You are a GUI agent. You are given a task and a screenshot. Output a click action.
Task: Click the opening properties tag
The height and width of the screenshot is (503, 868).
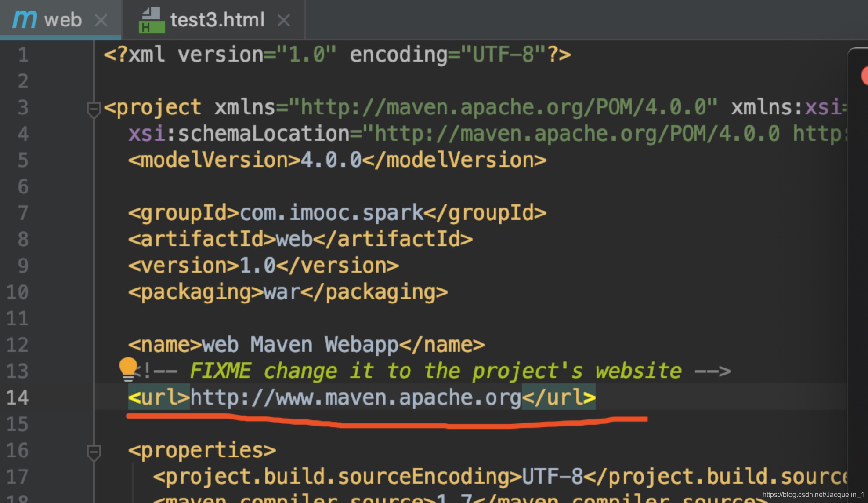[202, 450]
